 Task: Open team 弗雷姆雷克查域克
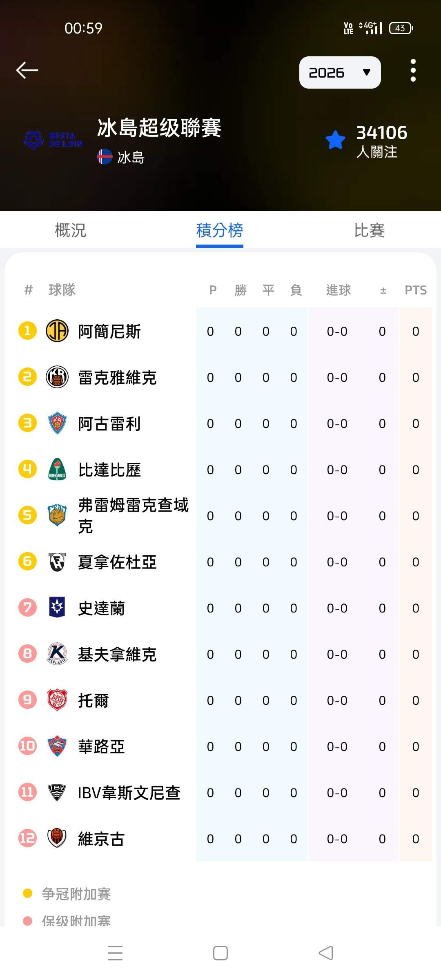[x=133, y=515]
